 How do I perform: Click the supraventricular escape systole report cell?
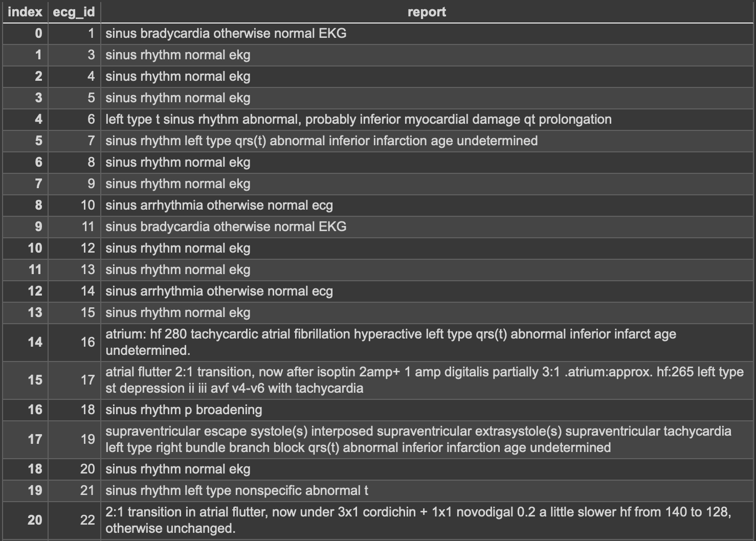click(x=418, y=439)
